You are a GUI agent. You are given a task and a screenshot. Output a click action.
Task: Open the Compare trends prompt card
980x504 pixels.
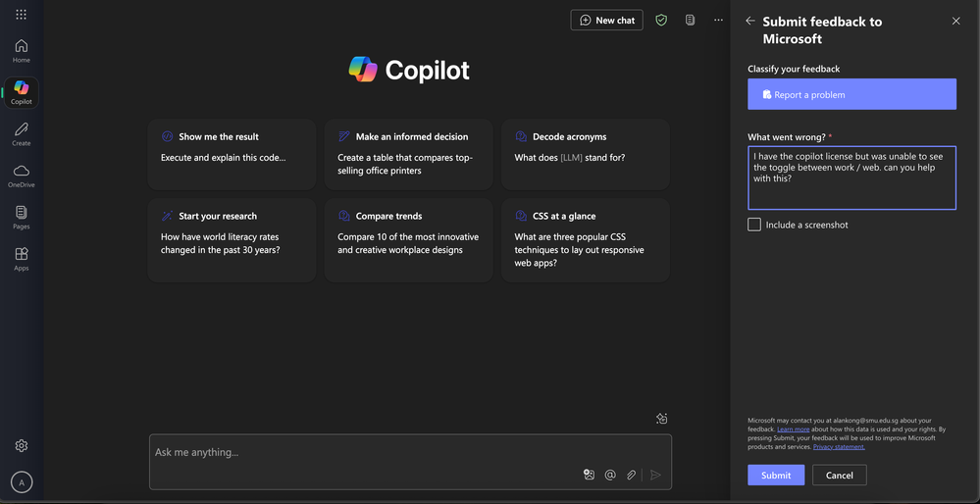(x=408, y=240)
